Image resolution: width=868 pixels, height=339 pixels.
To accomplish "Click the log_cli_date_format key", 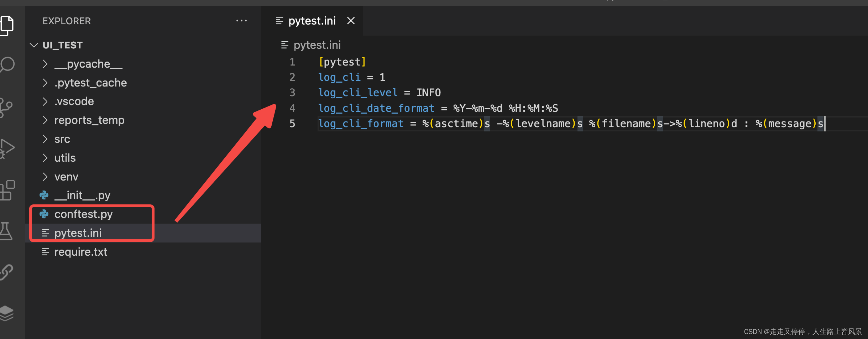I will [x=376, y=108].
